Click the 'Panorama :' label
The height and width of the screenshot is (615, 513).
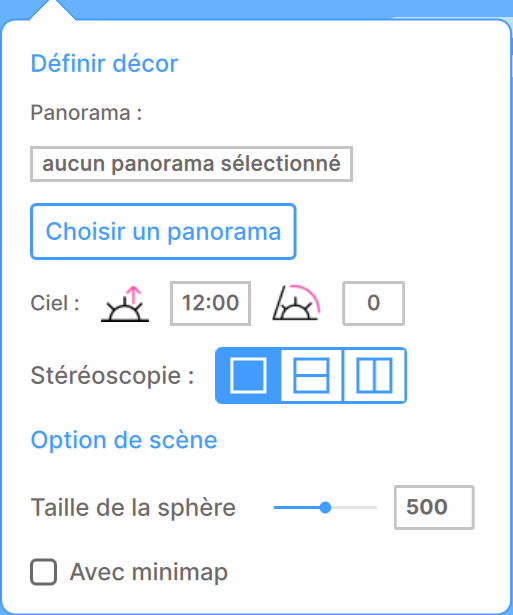tap(86, 113)
